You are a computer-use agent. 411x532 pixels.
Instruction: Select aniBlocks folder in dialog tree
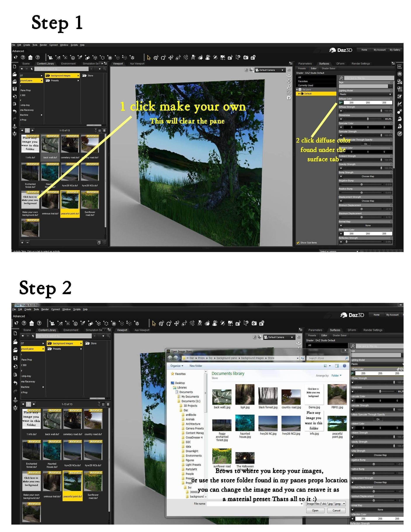point(191,415)
